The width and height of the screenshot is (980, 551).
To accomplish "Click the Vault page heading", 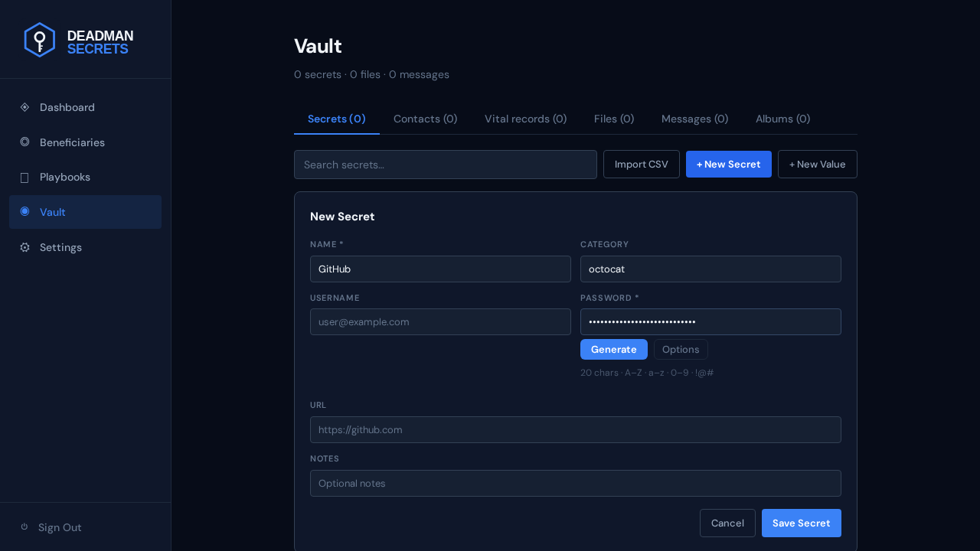I will pos(318,46).
